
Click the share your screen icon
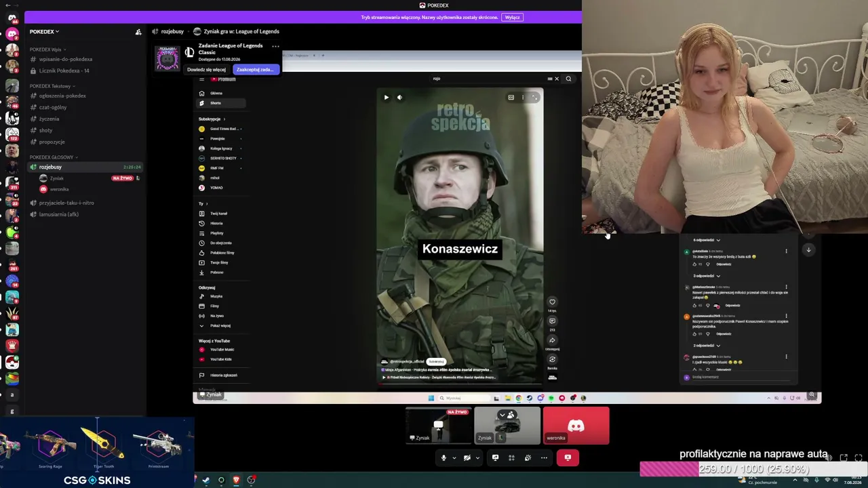tap(495, 458)
